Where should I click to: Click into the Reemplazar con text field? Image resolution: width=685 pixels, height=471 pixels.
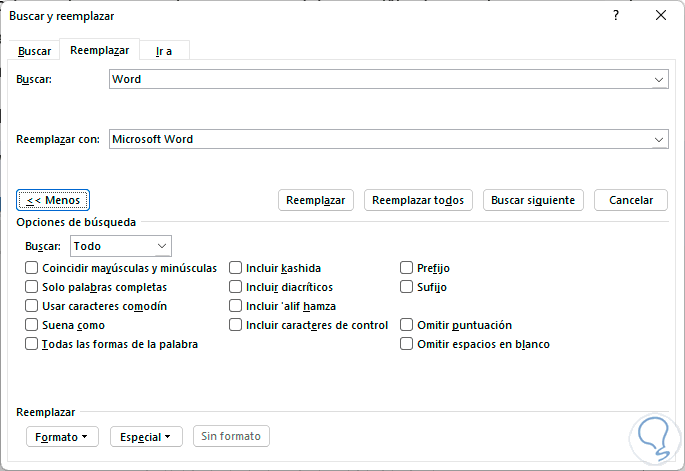coord(380,139)
